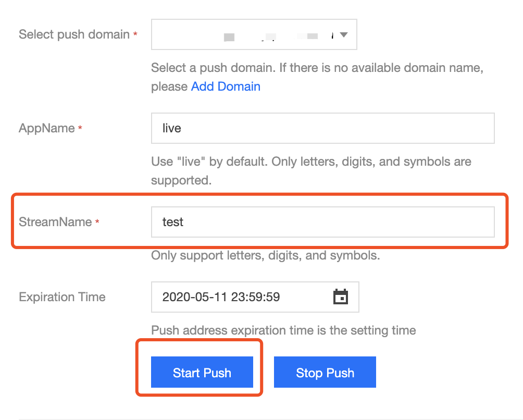Click the dropdown arrow for push domain

(x=343, y=35)
